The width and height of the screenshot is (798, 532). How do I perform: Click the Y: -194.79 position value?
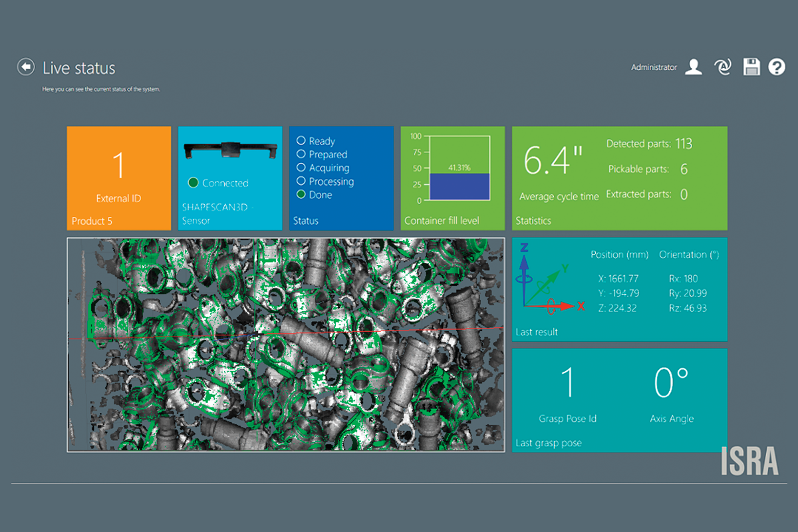click(x=618, y=293)
